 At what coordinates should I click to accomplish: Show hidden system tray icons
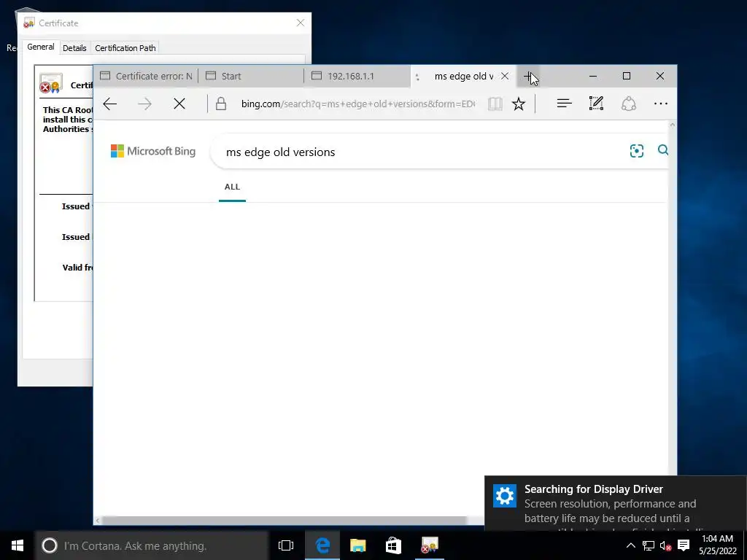pos(630,545)
